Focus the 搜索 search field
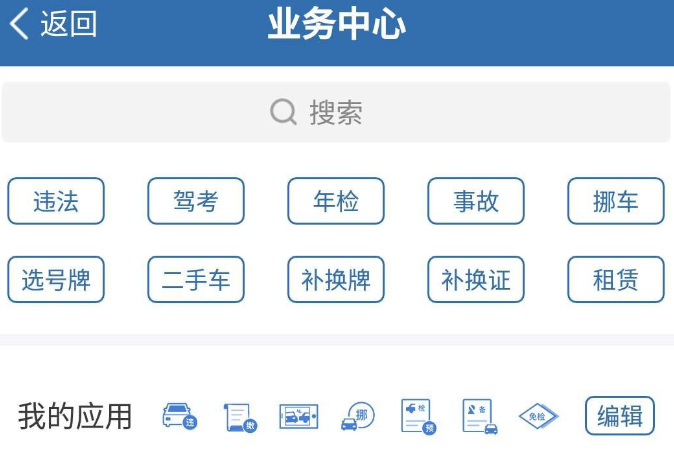The image size is (674, 475). 336,112
